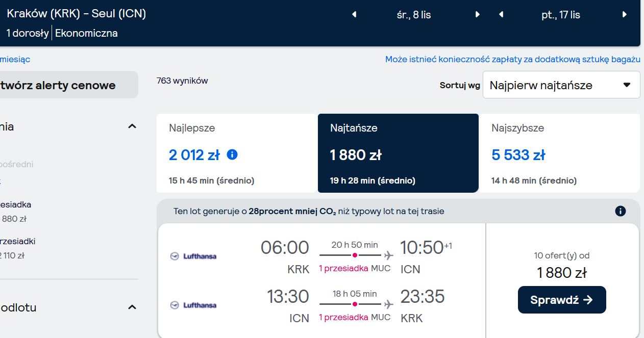Collapse the stops filter section chevron
Viewport: 644px width, 338px height.
[x=132, y=126]
